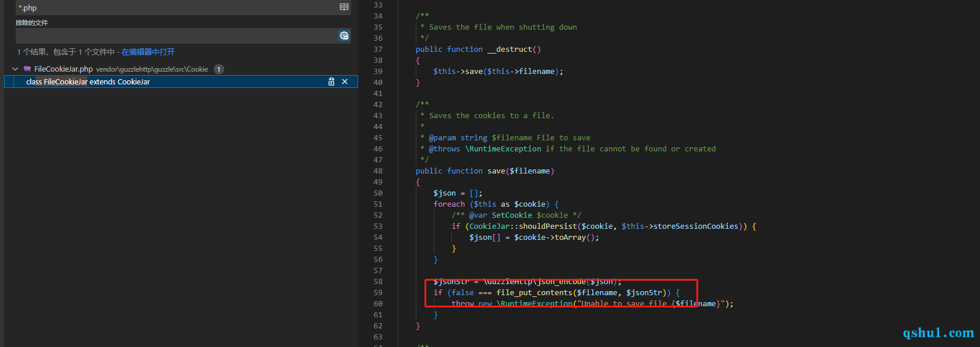The width and height of the screenshot is (980, 347).
Task: Click 'storeSessionCookies' property on line 53
Action: tap(695, 226)
